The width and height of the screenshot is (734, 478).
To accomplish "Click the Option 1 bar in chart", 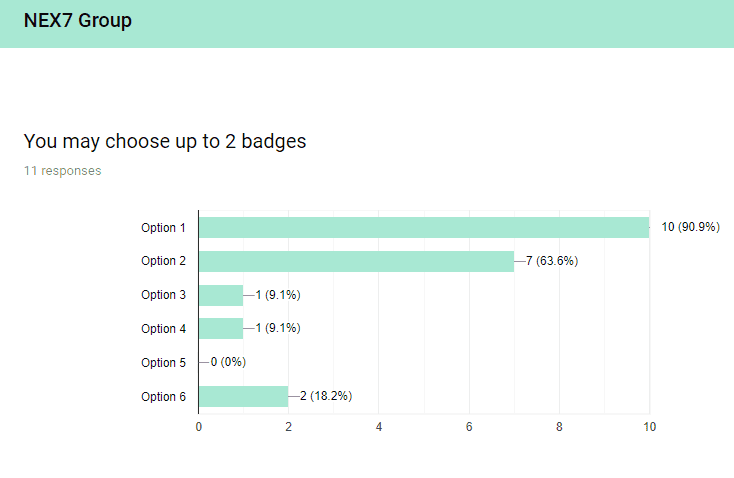I will tap(424, 228).
